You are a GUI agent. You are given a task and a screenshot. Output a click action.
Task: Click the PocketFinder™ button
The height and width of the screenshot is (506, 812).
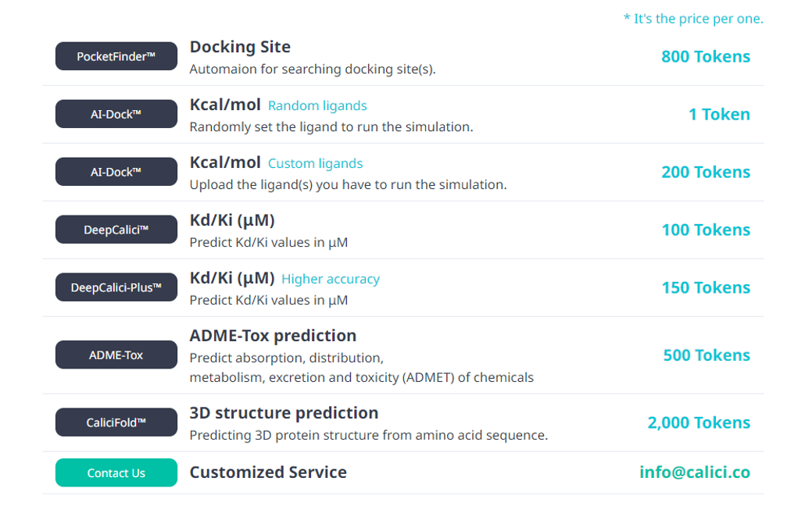(116, 56)
